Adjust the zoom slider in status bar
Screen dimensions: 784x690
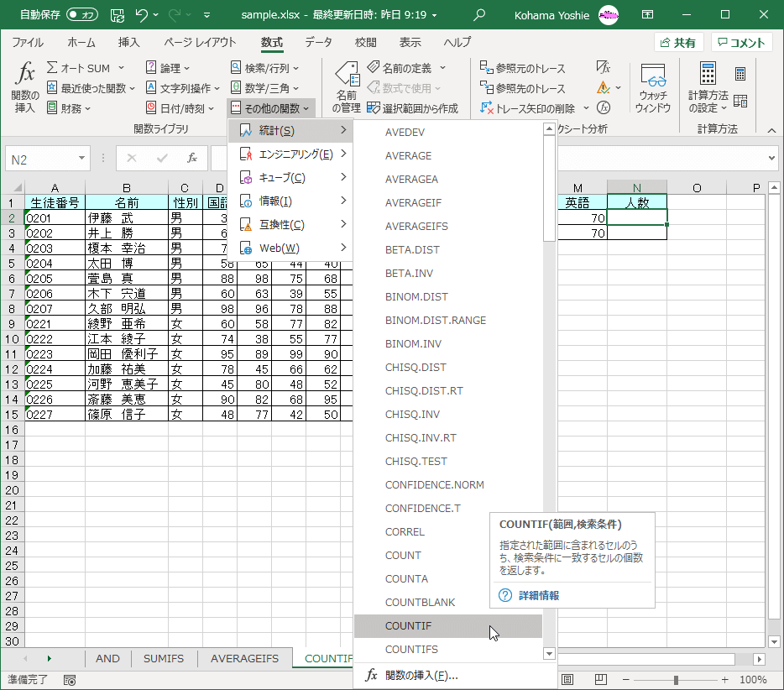click(x=676, y=680)
